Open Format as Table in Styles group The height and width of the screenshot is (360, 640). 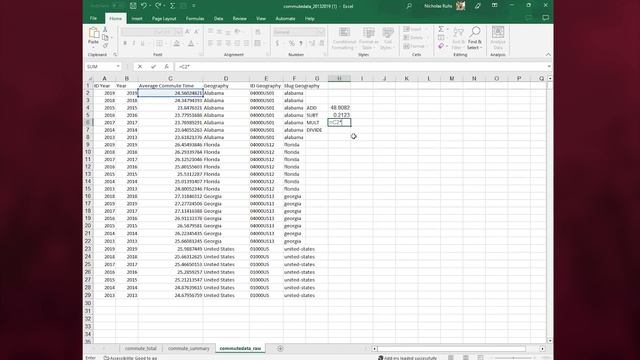coord(368,39)
